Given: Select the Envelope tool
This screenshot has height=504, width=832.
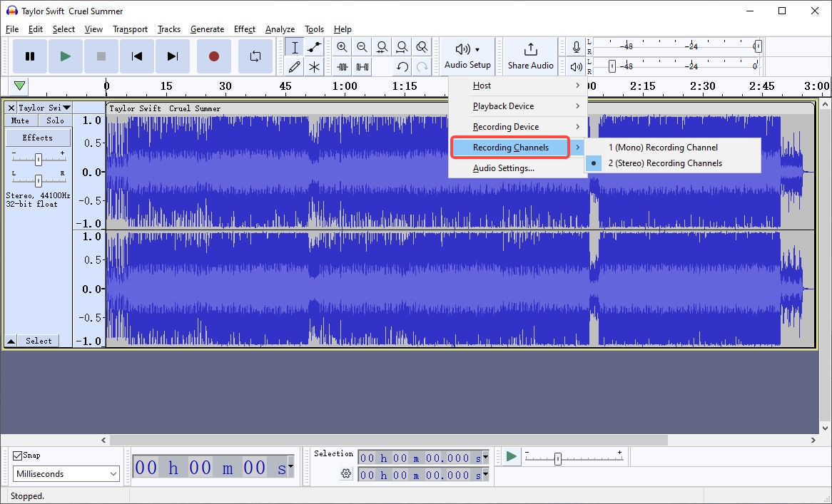Looking at the screenshot, I should point(314,47).
